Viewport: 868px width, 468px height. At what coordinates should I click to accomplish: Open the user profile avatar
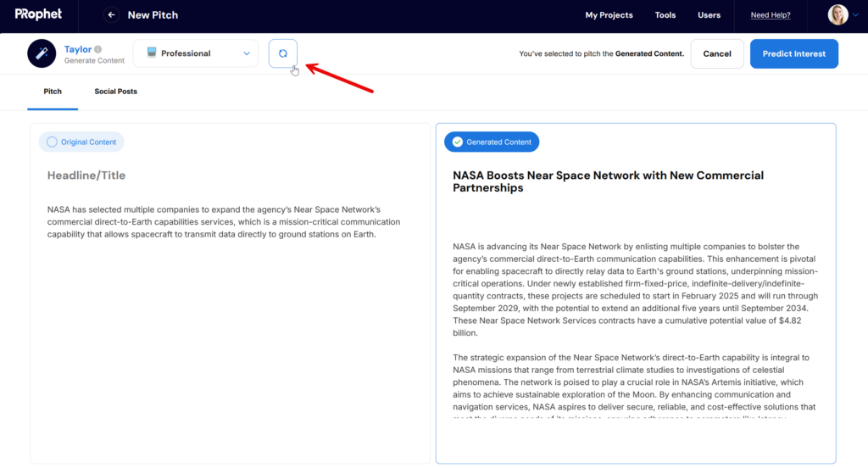click(837, 15)
